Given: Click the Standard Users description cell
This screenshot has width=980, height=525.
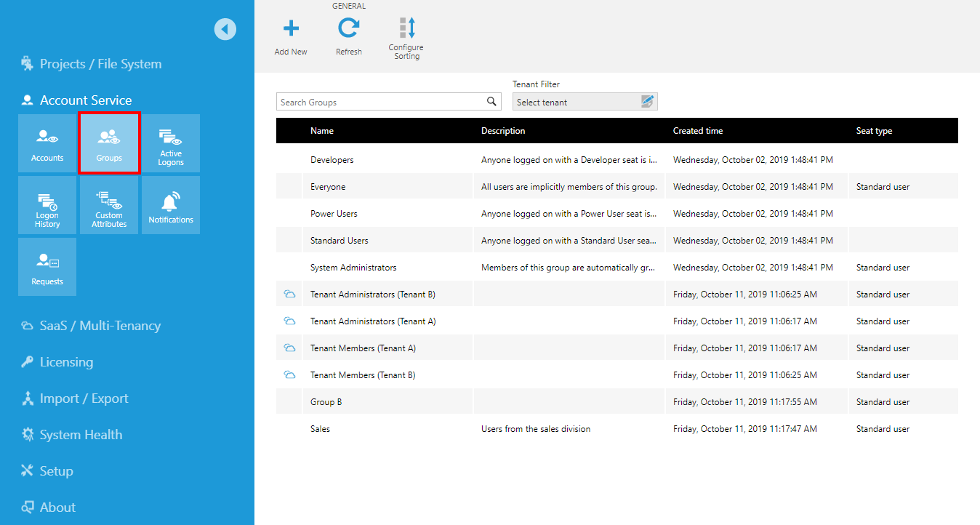Looking at the screenshot, I should click(x=569, y=241).
